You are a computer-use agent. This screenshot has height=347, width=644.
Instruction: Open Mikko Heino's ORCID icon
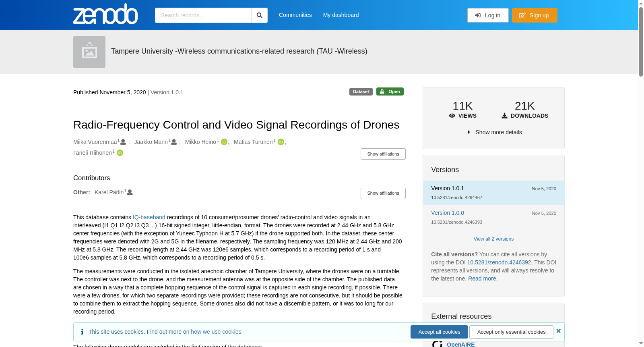pyautogui.click(x=224, y=142)
